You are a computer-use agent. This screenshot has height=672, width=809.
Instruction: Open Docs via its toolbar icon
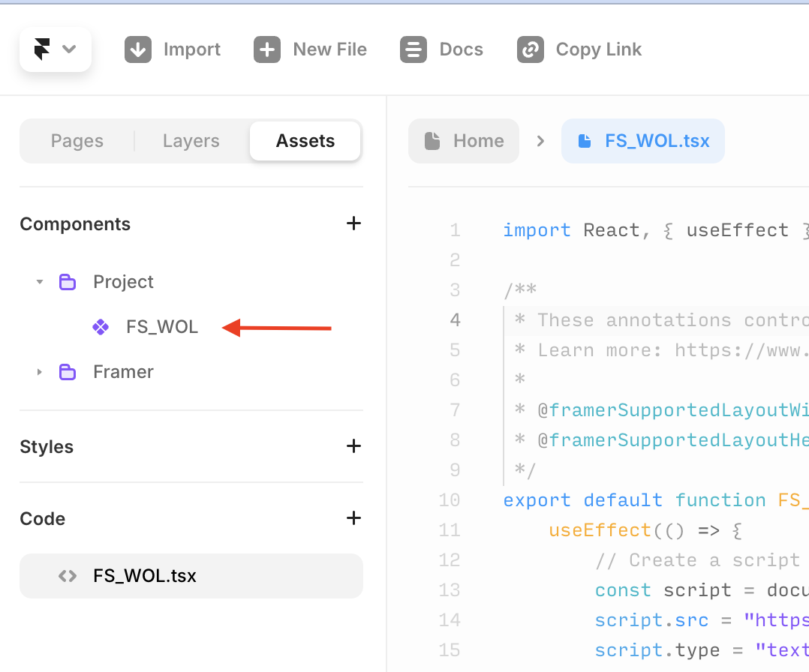click(x=414, y=49)
